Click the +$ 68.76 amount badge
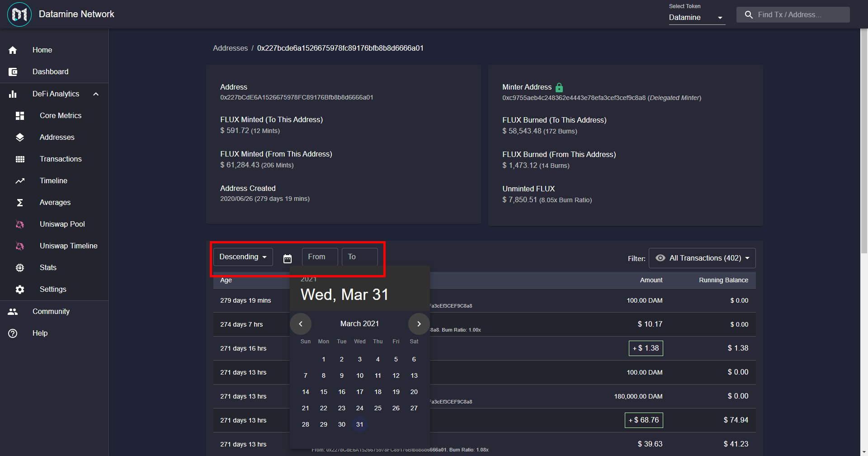 click(x=644, y=420)
